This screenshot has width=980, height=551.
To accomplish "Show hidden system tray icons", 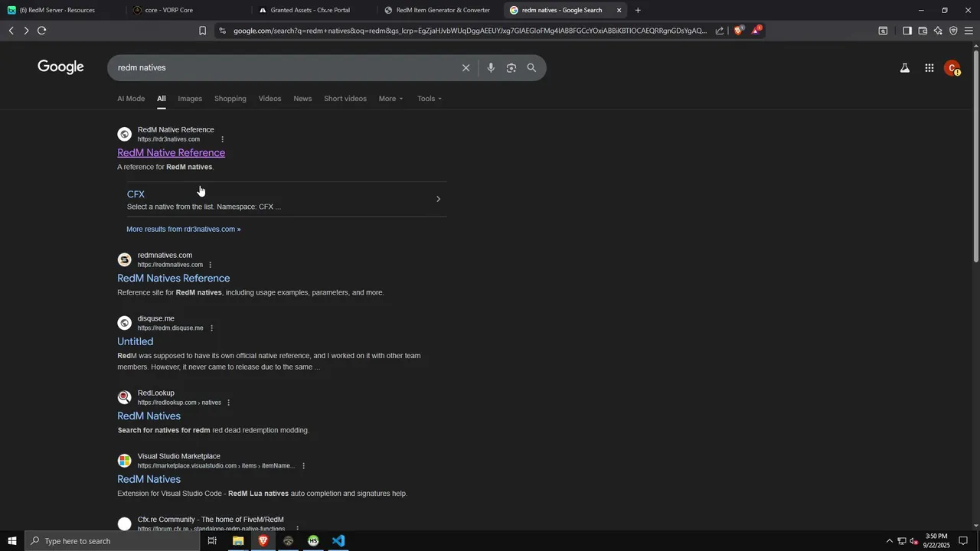I will coord(889,541).
